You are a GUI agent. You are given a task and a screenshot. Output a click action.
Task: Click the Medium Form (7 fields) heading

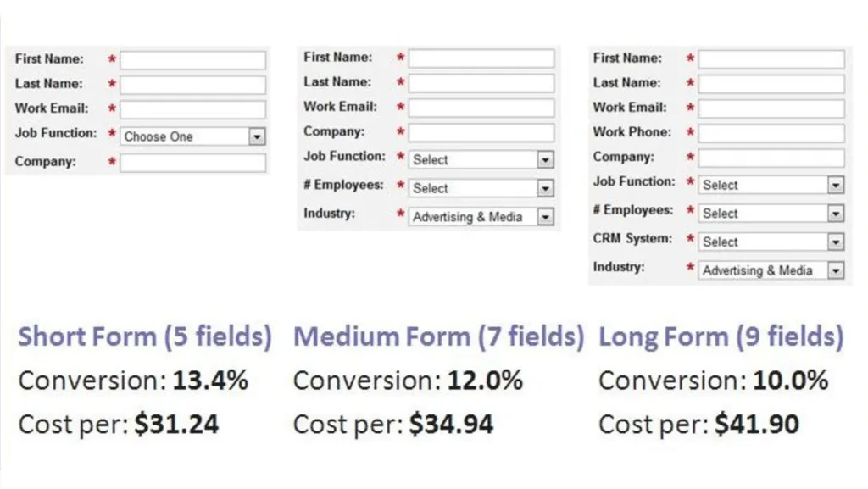(x=438, y=336)
